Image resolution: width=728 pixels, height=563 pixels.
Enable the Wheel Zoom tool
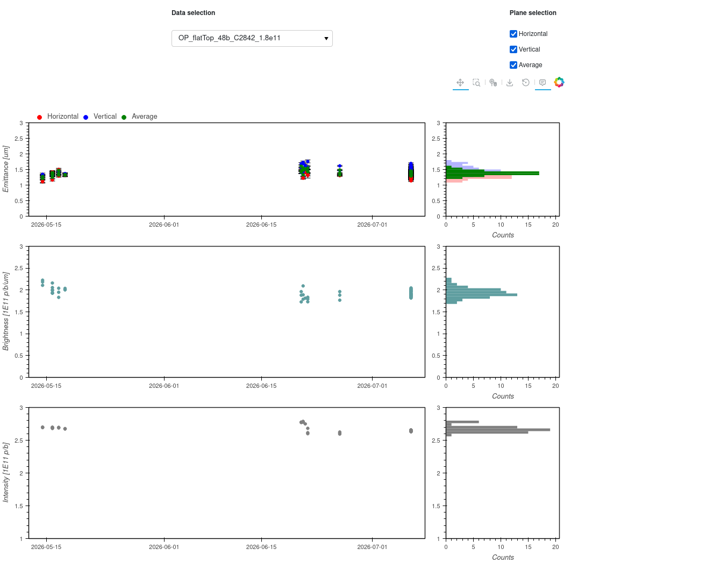pyautogui.click(x=493, y=83)
